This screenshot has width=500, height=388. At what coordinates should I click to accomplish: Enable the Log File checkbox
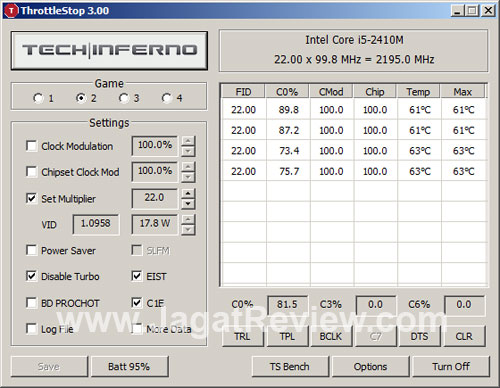[x=31, y=329]
